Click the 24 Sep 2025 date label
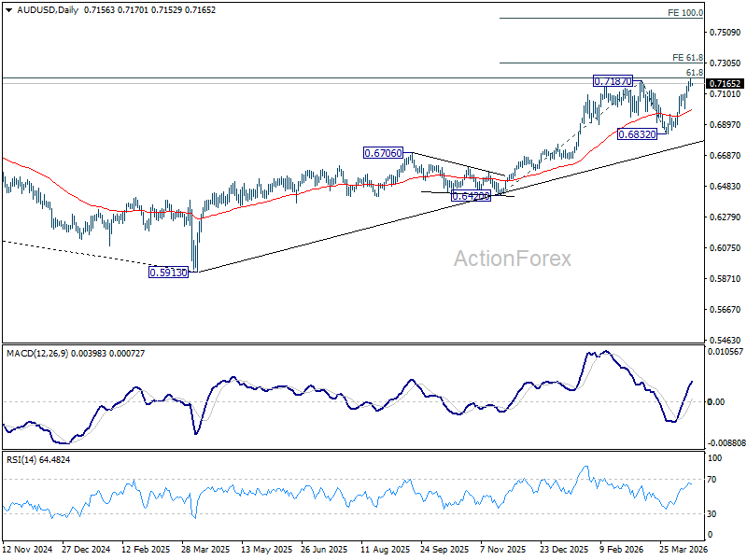This screenshot has height=560, width=747. 444,550
